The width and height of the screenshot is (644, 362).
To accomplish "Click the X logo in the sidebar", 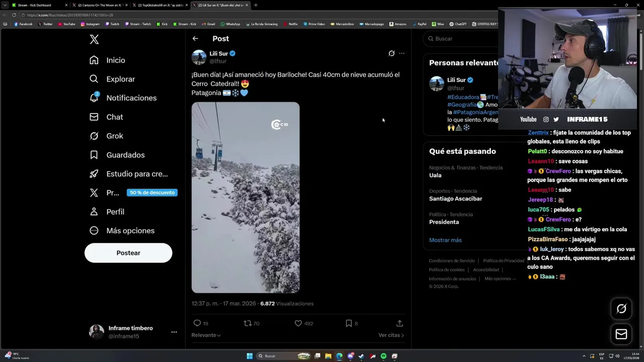I will pos(94,39).
